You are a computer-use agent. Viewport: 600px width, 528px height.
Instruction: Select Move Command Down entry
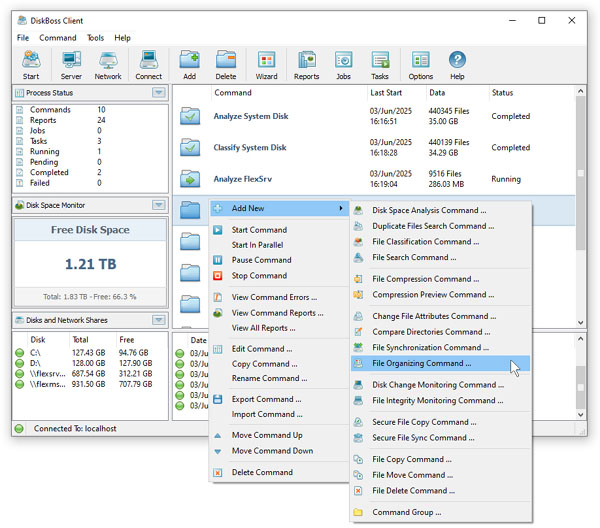coord(279,451)
